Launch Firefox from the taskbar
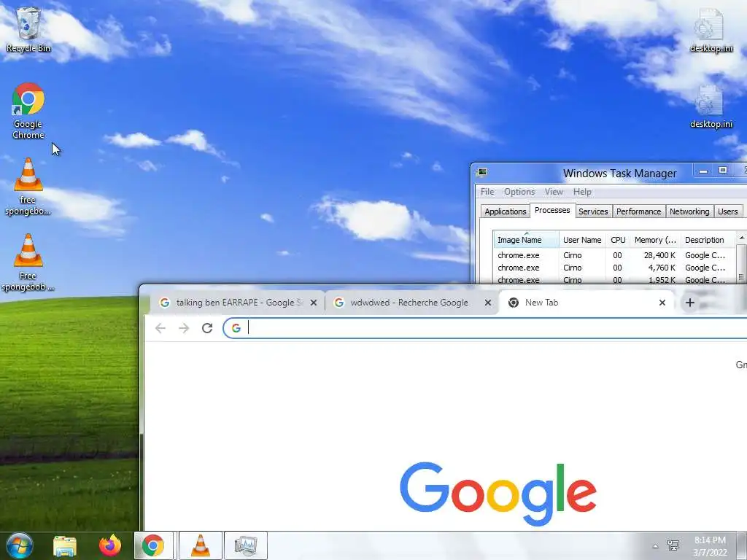Screen dimensions: 747x560 [109, 545]
